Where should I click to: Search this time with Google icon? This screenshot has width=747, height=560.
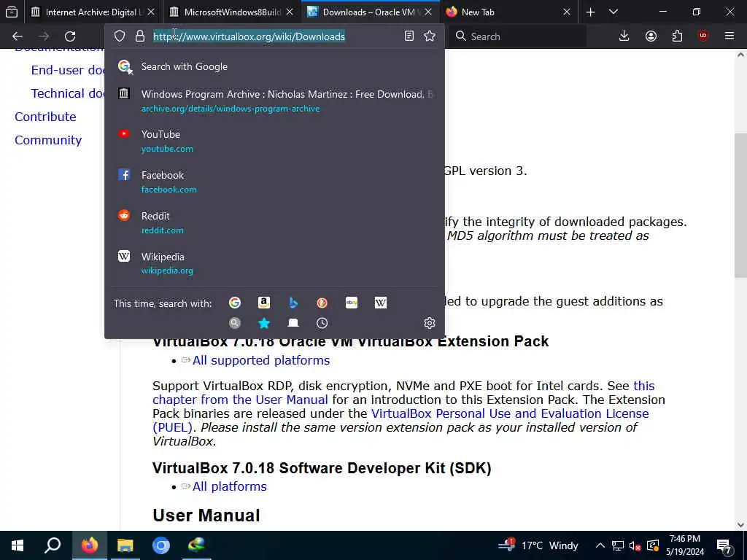235,303
